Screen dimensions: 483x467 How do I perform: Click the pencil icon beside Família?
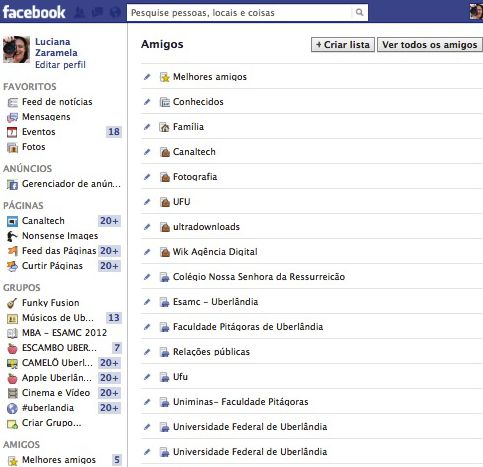pos(147,127)
